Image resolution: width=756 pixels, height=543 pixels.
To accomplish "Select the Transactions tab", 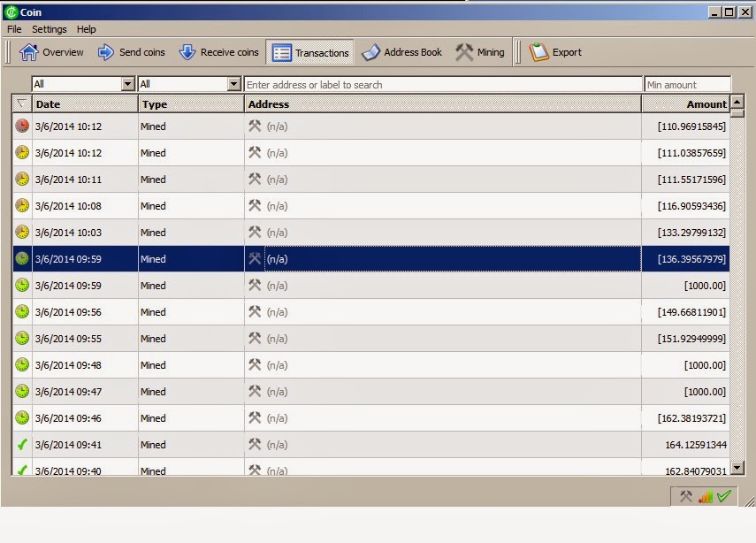I will (310, 52).
